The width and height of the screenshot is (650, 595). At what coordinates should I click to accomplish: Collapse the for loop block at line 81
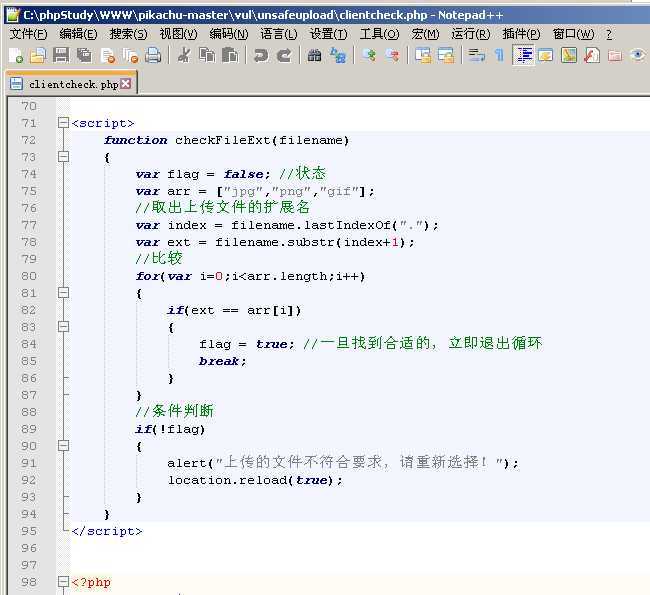coord(63,293)
